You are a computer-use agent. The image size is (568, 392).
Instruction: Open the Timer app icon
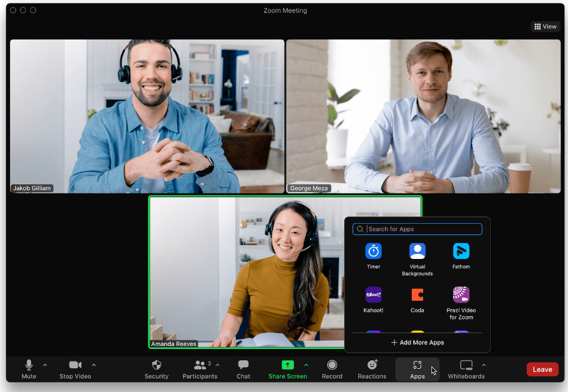(x=373, y=251)
